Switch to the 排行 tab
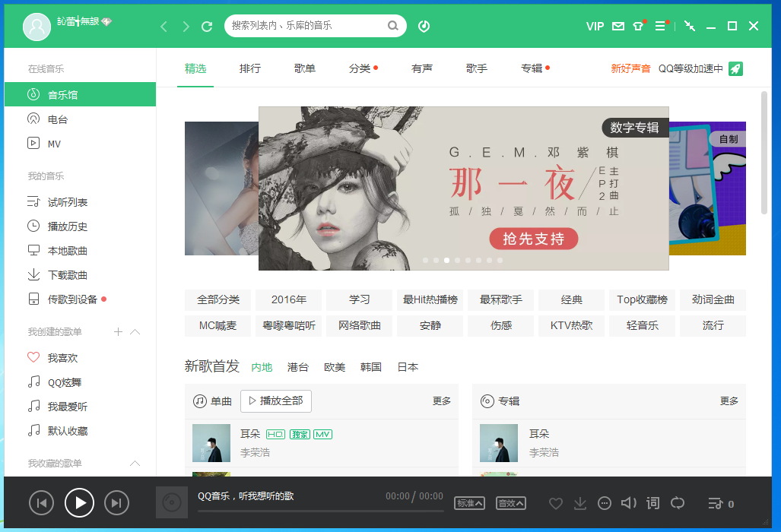Image resolution: width=781 pixels, height=532 pixels. (250, 68)
